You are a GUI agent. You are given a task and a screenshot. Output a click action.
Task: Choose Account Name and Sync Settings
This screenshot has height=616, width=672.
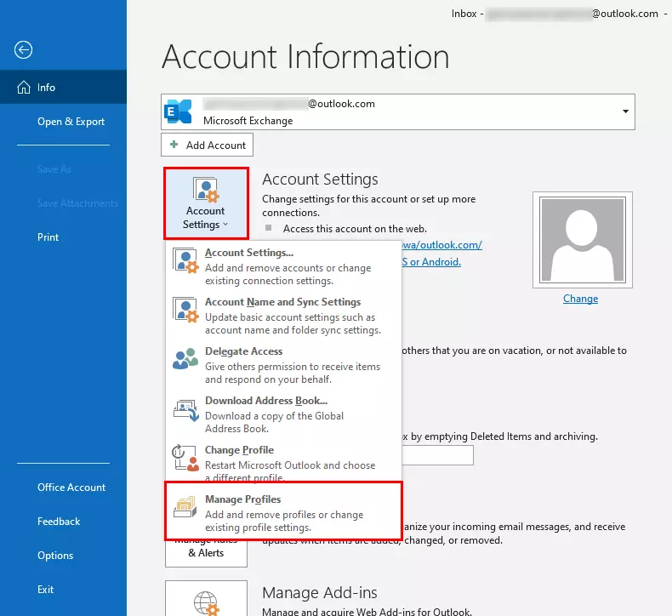coord(284,316)
